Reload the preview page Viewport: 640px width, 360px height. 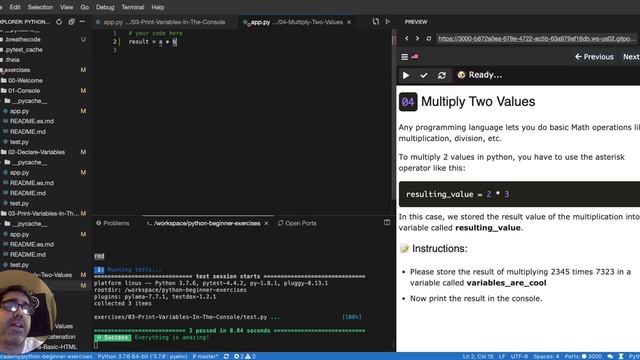429,38
